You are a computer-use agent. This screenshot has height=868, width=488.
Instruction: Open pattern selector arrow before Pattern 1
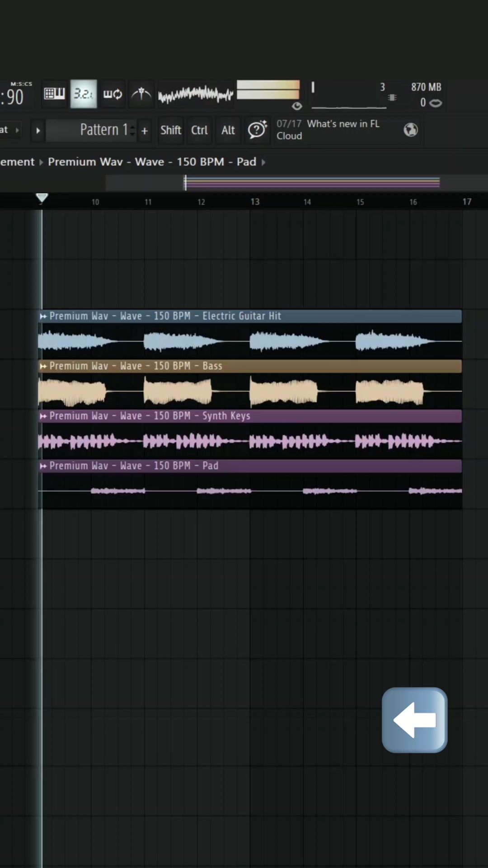tap(38, 131)
